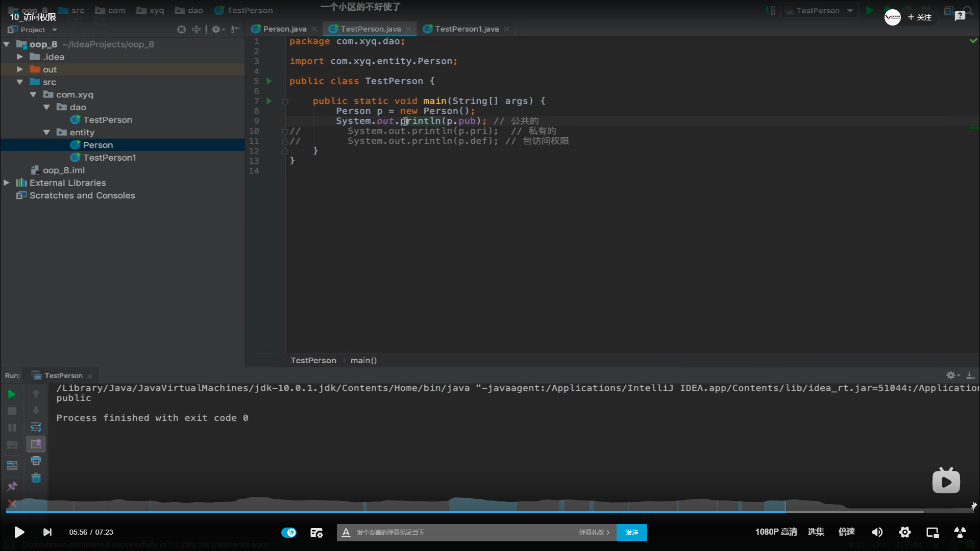Switch to the Person.java tab
Image resolution: width=980 pixels, height=551 pixels.
pyautogui.click(x=284, y=29)
